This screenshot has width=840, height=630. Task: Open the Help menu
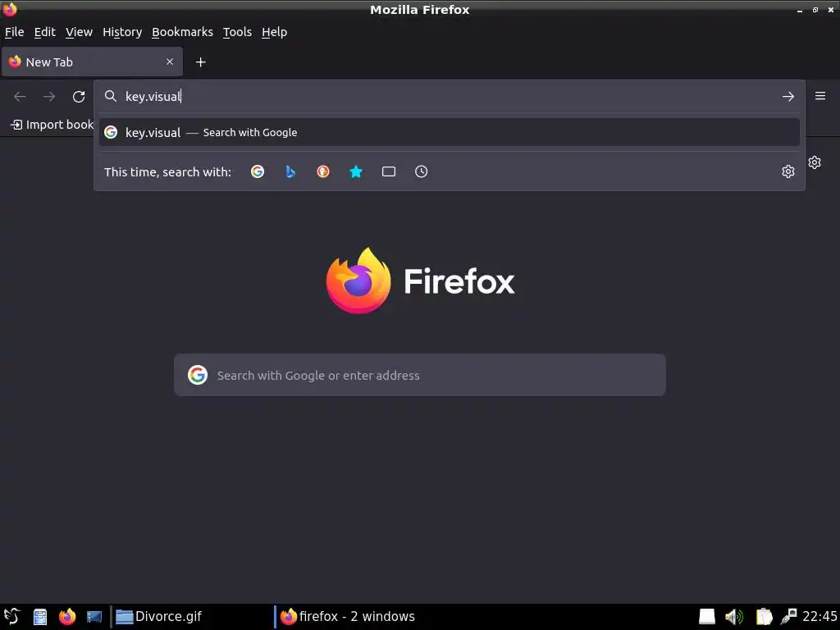[x=274, y=32]
